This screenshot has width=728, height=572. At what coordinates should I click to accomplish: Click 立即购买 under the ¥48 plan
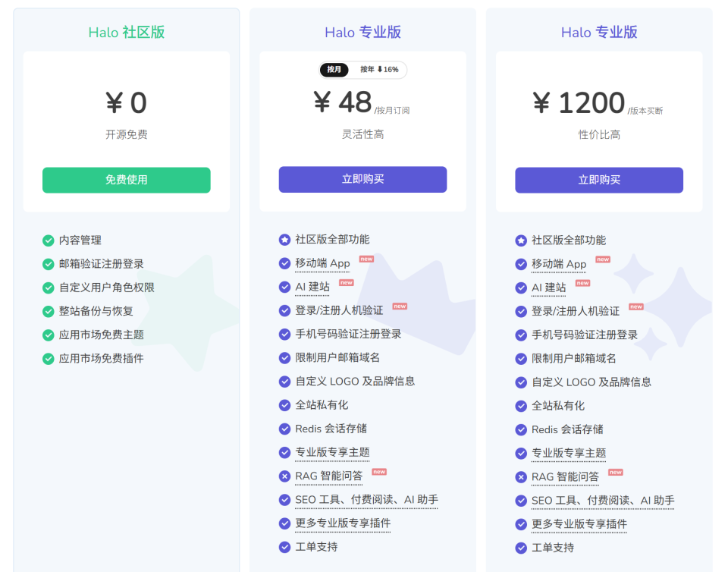[x=362, y=179]
